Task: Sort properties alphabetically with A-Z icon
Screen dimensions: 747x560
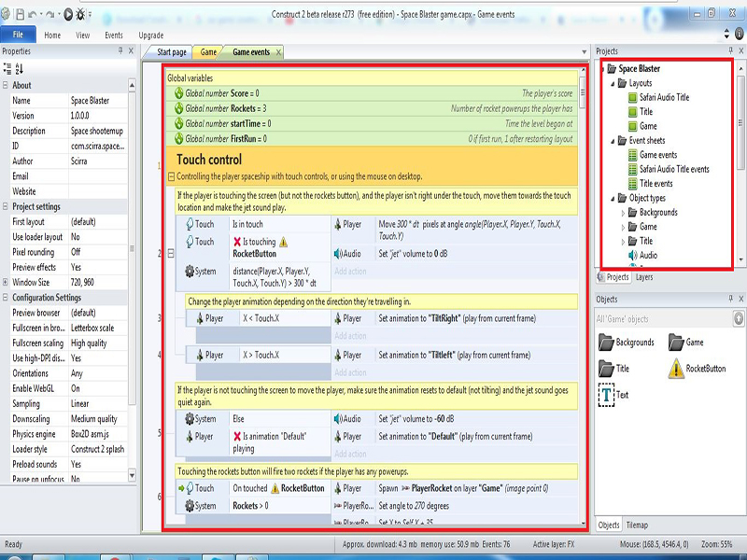Action: (x=19, y=68)
